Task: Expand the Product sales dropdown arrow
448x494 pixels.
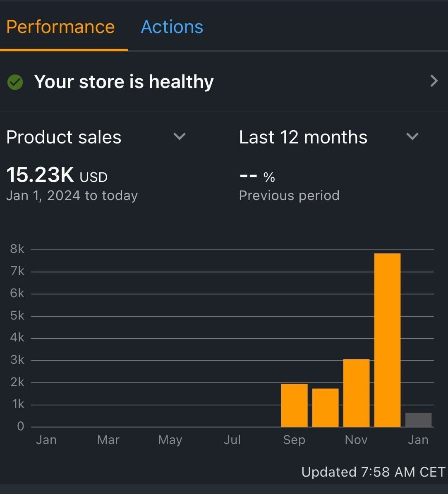Action: [x=179, y=136]
